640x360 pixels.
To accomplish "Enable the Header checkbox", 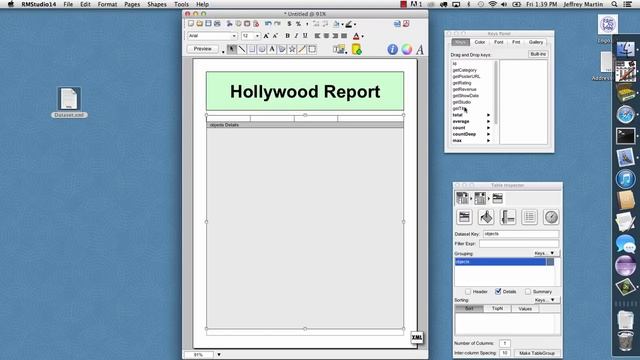I will [x=468, y=291].
